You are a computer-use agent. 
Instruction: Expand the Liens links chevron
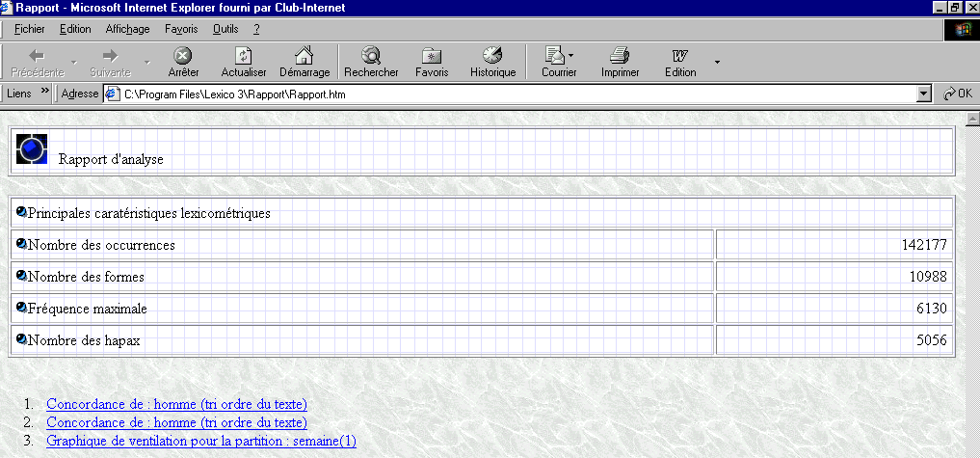[44, 94]
